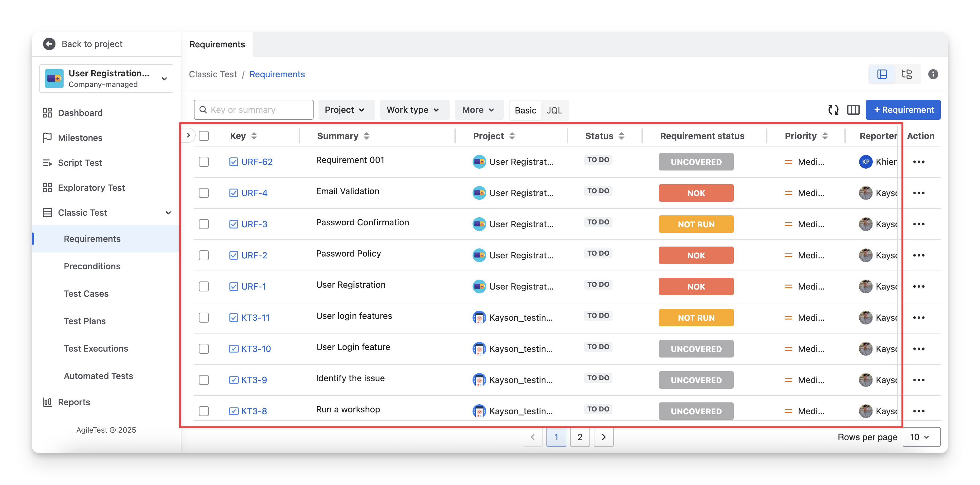Open the Rows per page selector
The image size is (980, 485).
(921, 437)
